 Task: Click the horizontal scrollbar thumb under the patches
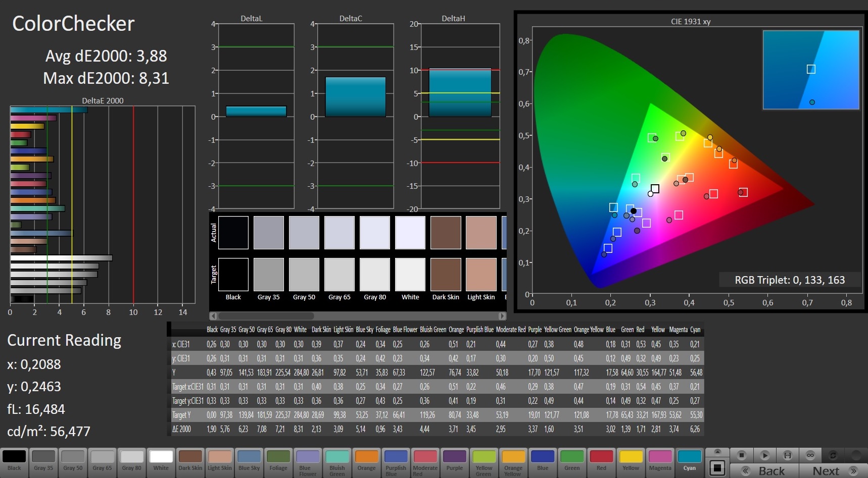266,316
